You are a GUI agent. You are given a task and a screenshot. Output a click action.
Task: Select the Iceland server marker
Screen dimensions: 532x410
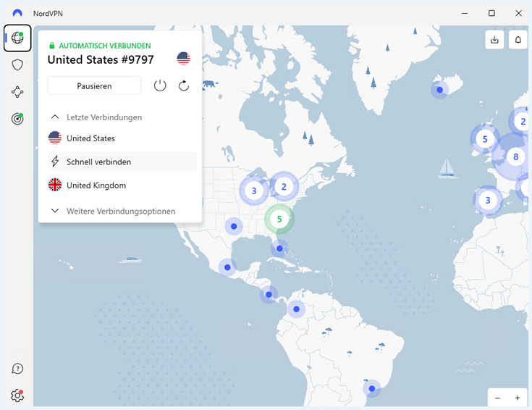pos(440,90)
